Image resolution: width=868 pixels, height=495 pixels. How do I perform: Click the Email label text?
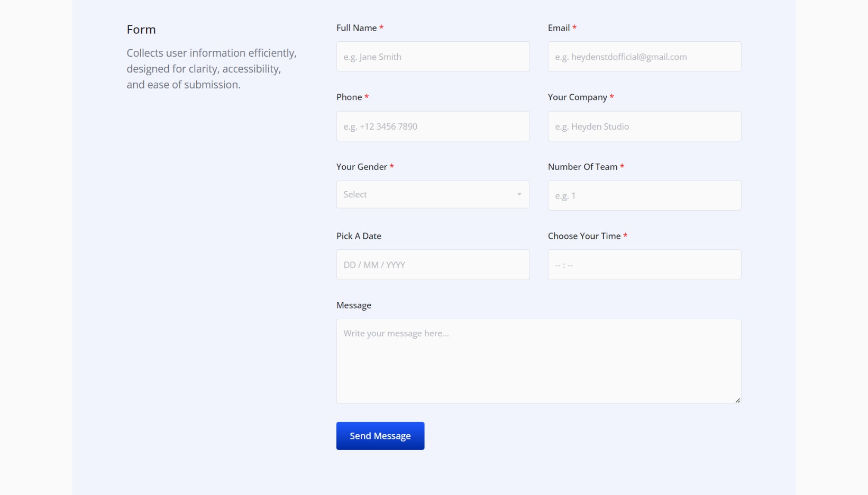559,28
